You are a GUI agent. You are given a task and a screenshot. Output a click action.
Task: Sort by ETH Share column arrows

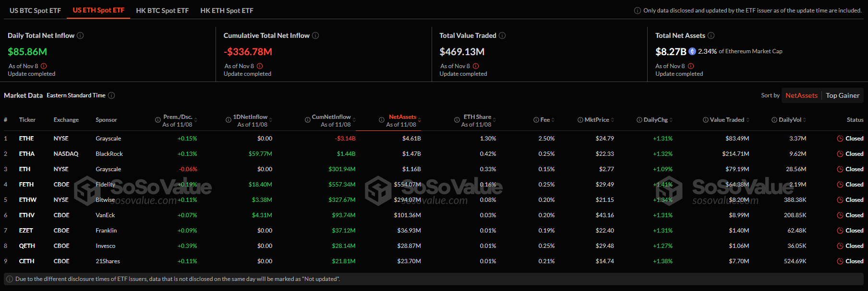point(494,120)
